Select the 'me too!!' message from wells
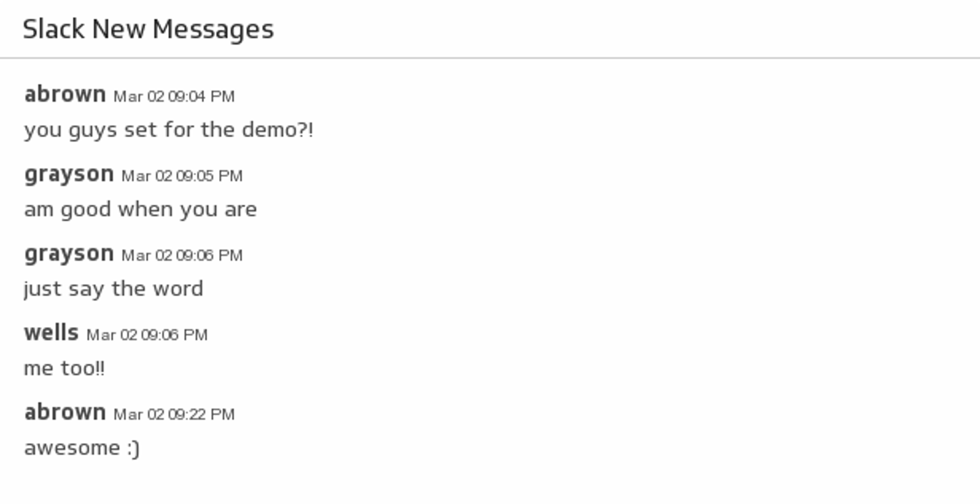Viewport: 980px width, 504px height. [64, 368]
